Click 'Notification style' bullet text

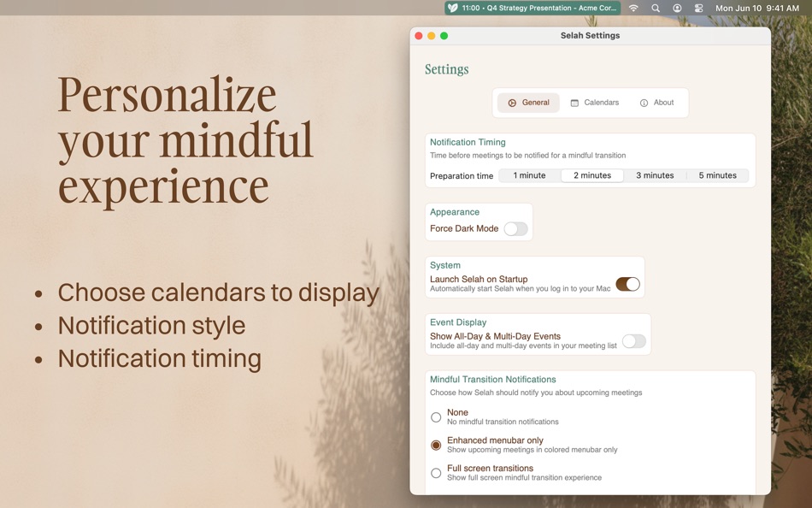[152, 326]
